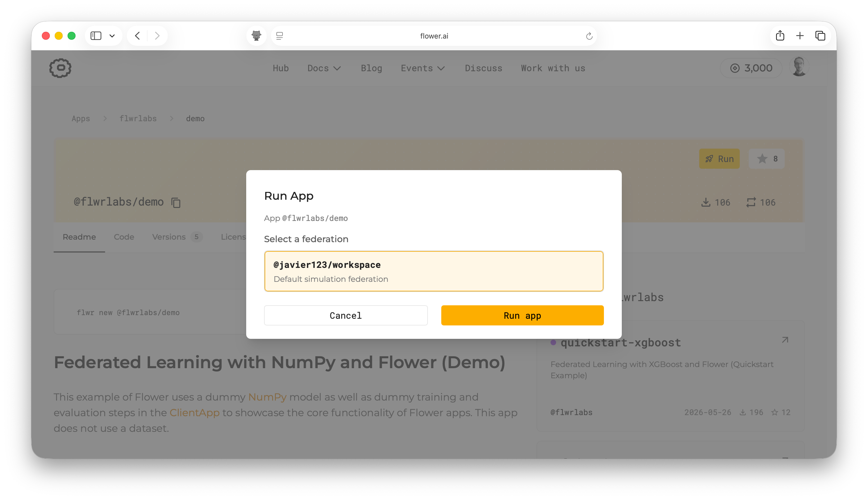
Task: Expand the sidebar options chevron
Action: pos(112,36)
